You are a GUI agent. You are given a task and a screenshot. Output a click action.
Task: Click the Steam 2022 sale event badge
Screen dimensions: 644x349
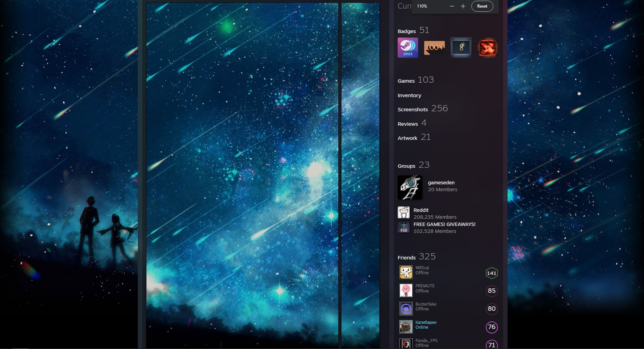tap(408, 48)
